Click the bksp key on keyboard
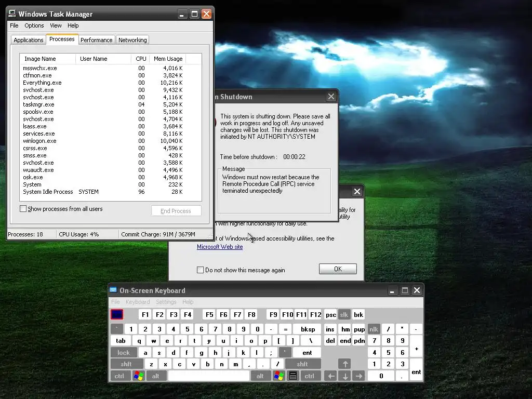 [308, 329]
